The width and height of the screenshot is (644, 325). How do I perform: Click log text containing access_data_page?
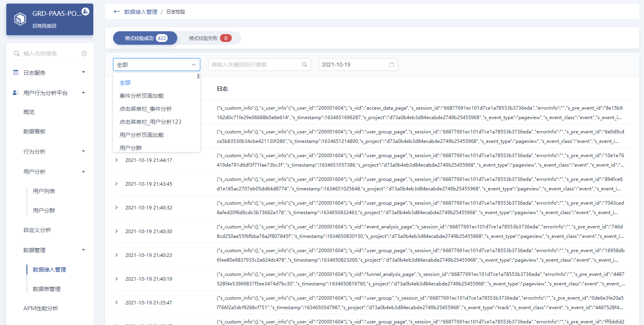click(x=420, y=112)
